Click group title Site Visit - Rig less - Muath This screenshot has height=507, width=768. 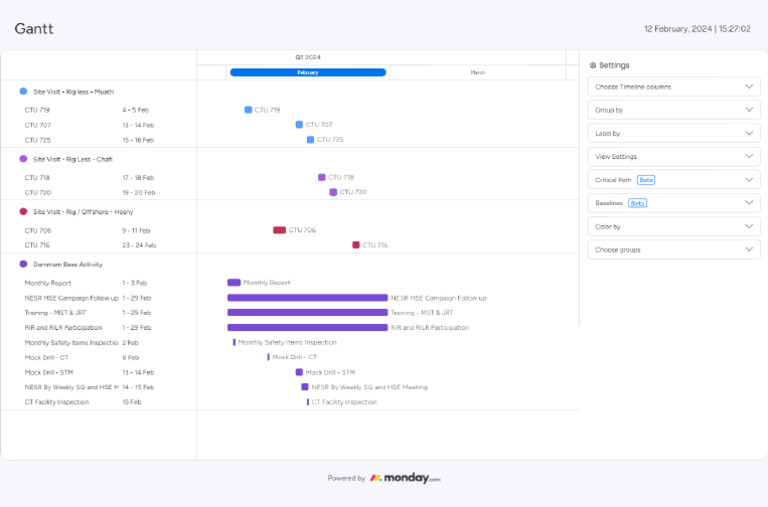click(x=73, y=92)
